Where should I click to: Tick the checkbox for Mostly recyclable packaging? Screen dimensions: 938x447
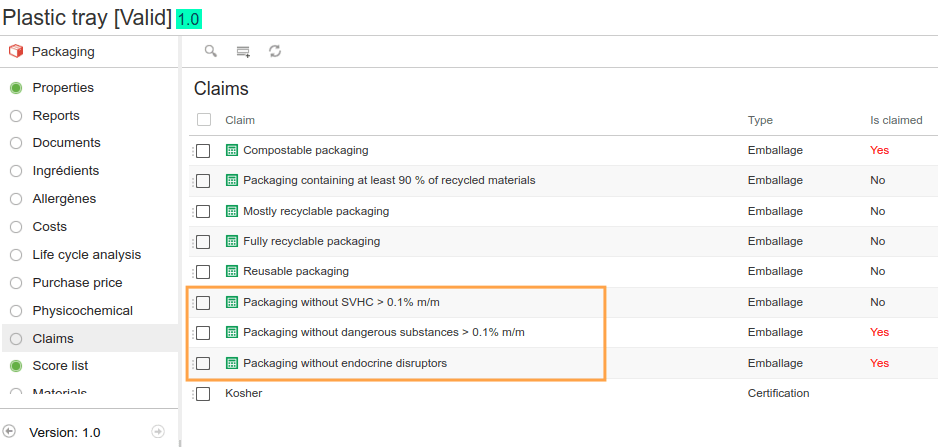click(x=203, y=212)
